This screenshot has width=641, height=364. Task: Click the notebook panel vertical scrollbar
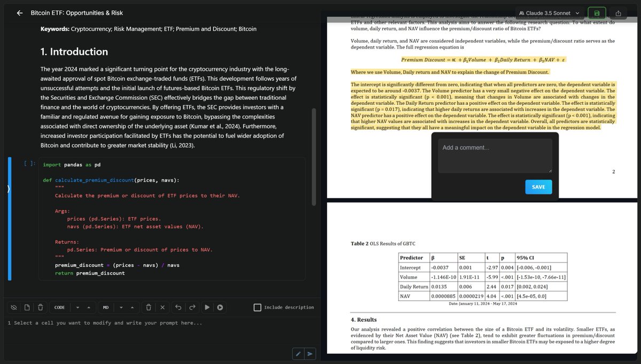[x=314, y=157]
